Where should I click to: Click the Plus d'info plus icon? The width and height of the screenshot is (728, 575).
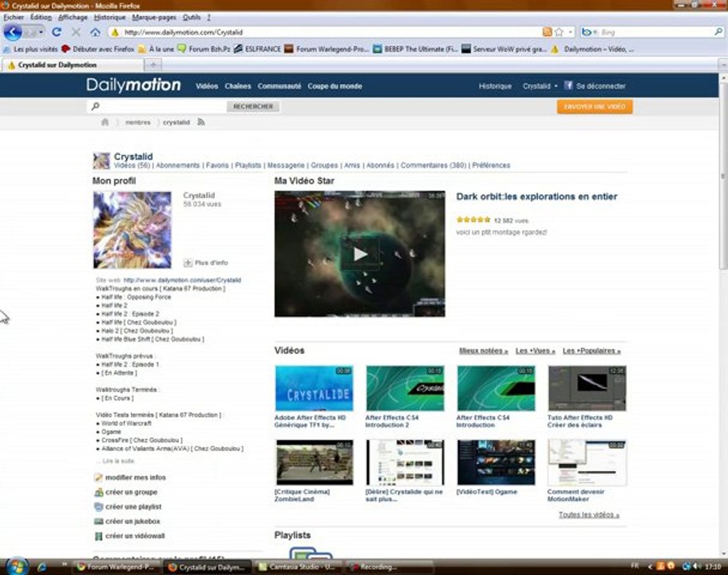188,263
